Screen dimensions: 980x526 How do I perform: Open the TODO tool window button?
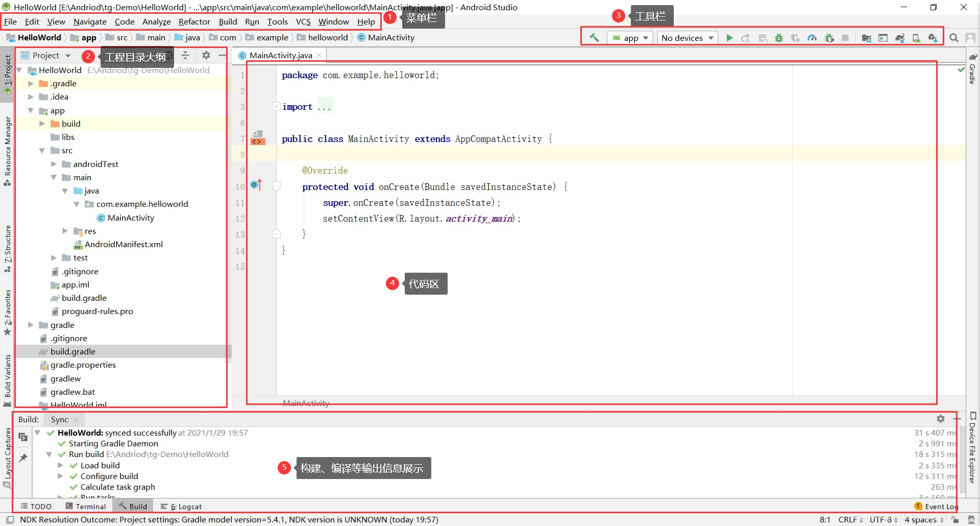(x=36, y=506)
